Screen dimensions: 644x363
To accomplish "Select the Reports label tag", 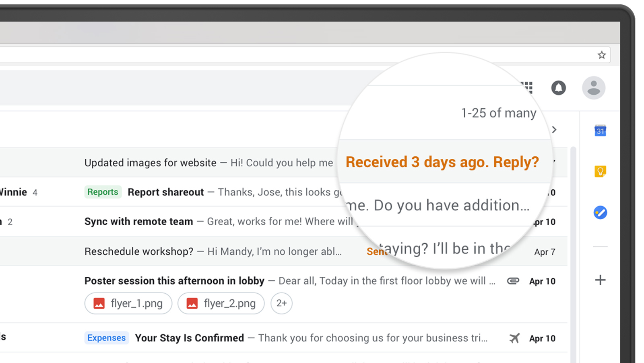I will [x=103, y=192].
